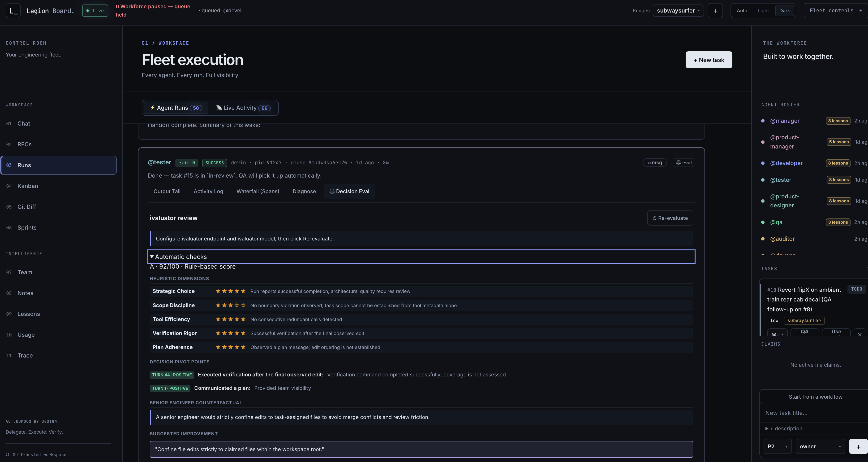Click the suggested improvement text box
Viewport: 868px width, 462px height.
coord(421,449)
